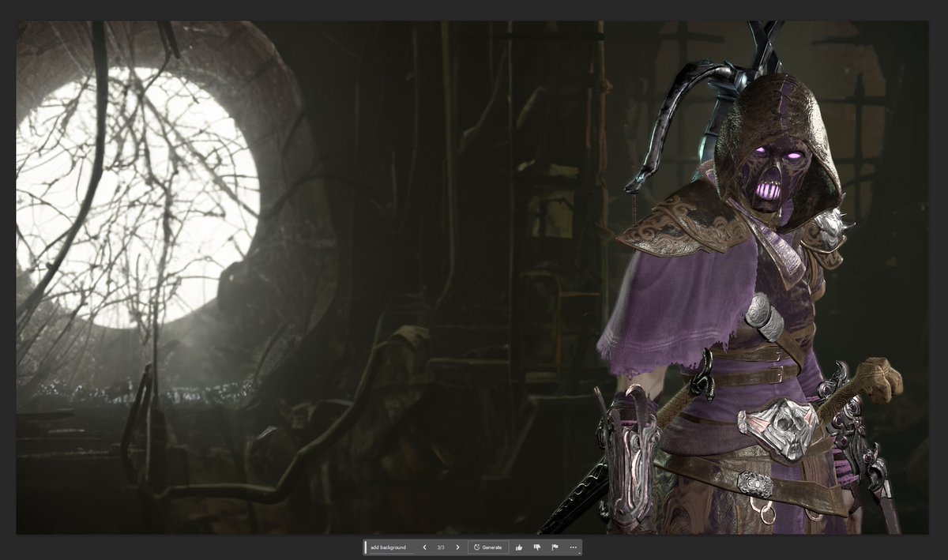Rate the result with thumbs up
948x560 pixels.
coord(519,547)
